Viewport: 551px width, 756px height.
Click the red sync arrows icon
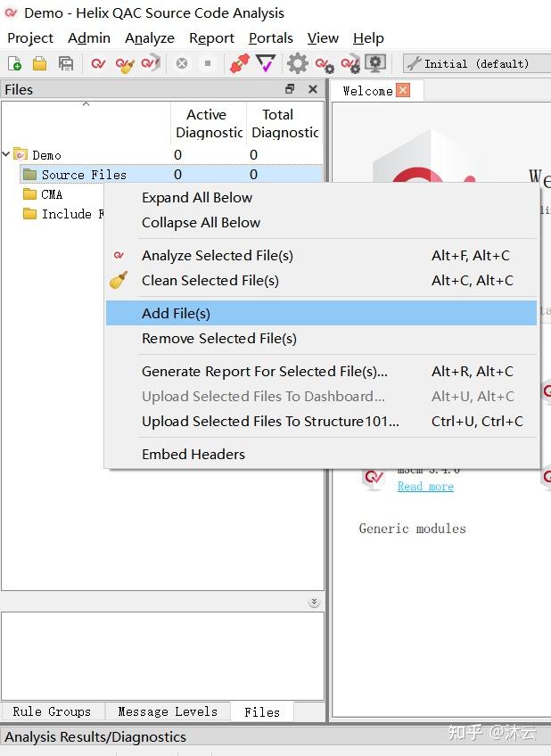coord(239,63)
